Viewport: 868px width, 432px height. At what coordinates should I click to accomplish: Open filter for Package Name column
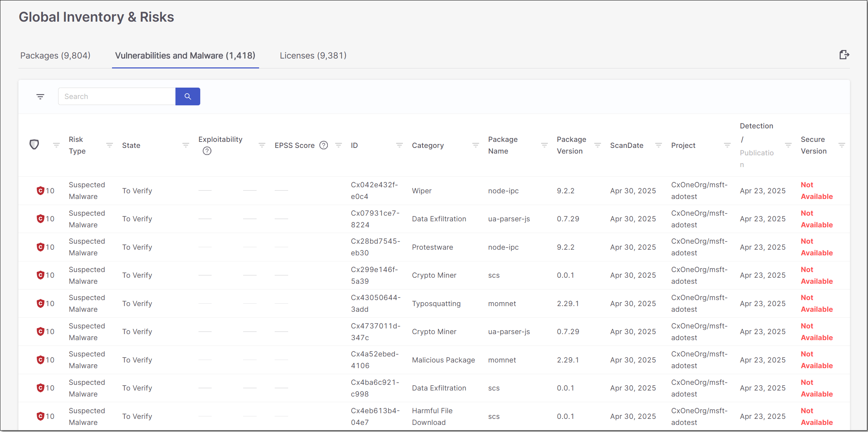click(x=544, y=145)
